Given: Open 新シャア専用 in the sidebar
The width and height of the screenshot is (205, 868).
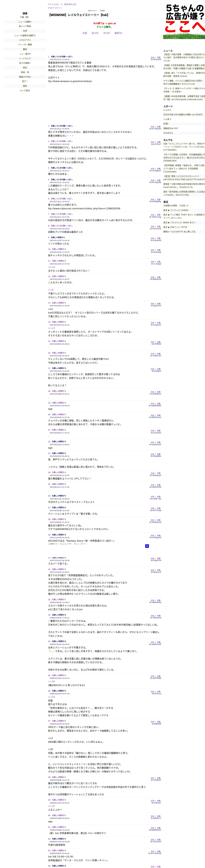Looking at the screenshot, I should [25, 26].
